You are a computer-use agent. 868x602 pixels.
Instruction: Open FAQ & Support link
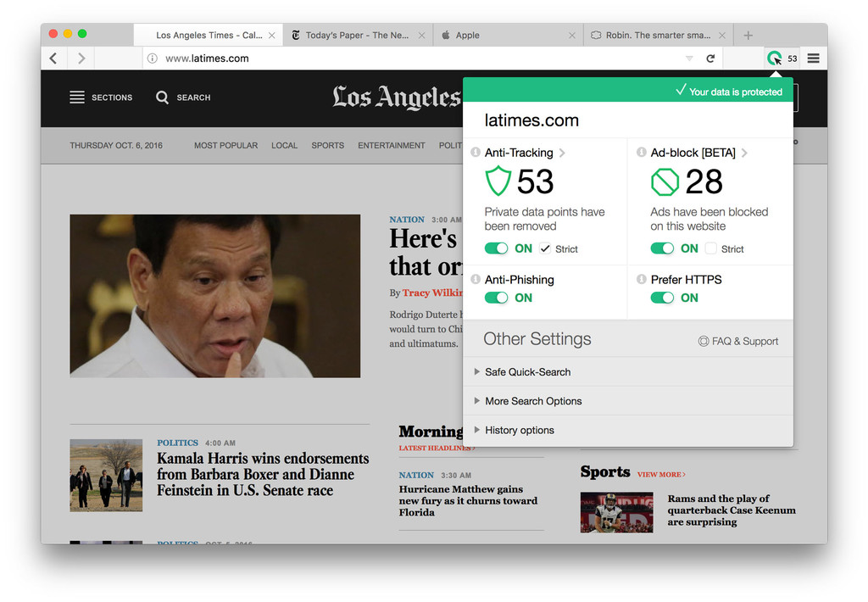[x=738, y=341]
